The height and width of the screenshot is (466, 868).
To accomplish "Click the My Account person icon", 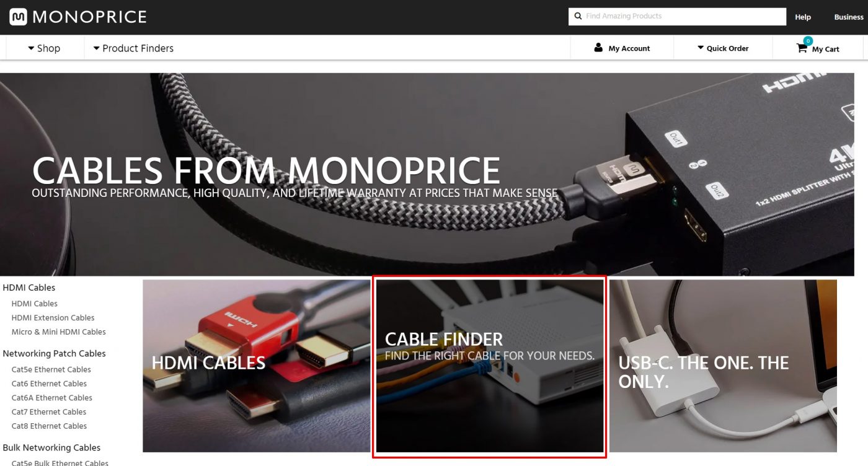I will click(x=598, y=48).
